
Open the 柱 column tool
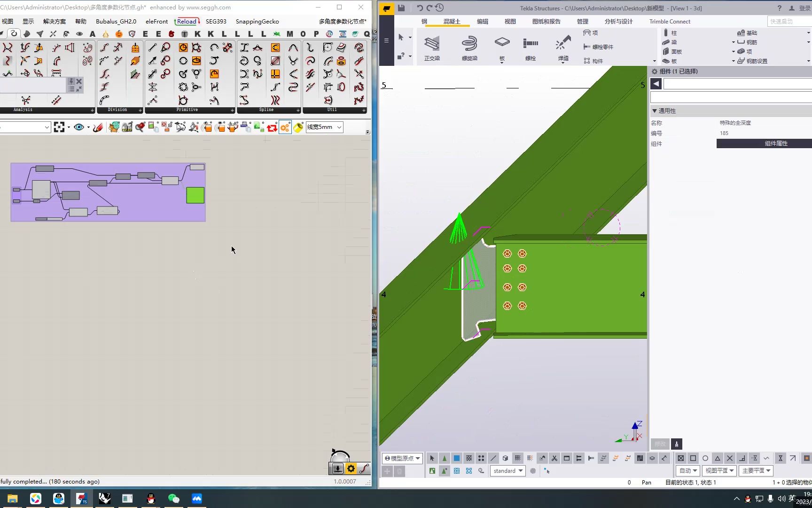click(x=670, y=33)
